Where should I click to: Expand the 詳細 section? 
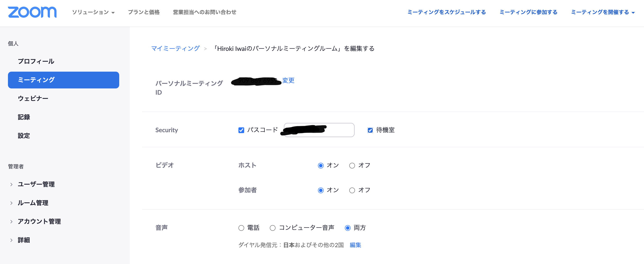[24, 240]
